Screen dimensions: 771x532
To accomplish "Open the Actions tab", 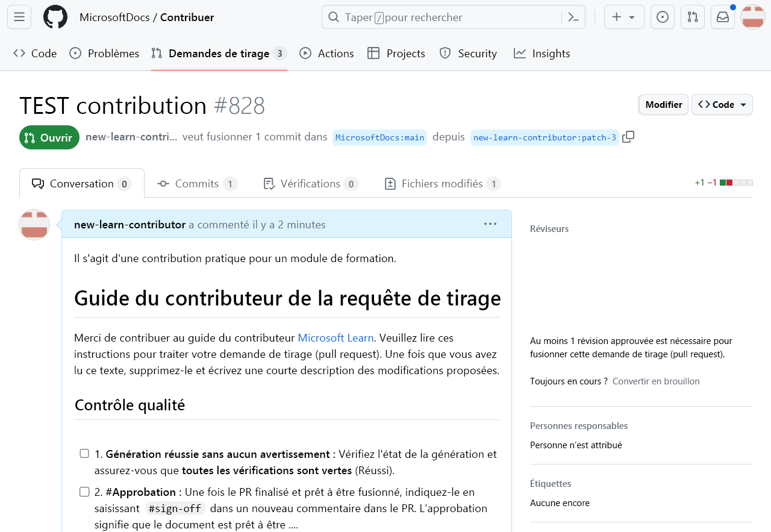I will pos(327,53).
